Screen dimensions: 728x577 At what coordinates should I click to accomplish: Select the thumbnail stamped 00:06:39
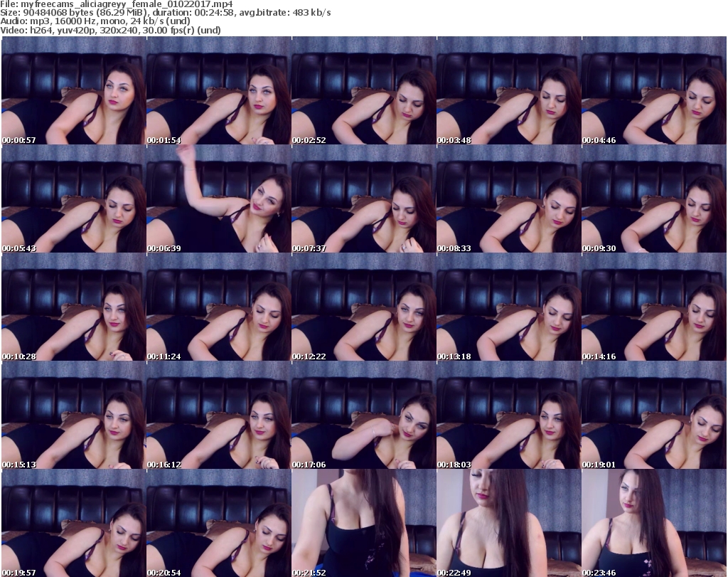219,198
